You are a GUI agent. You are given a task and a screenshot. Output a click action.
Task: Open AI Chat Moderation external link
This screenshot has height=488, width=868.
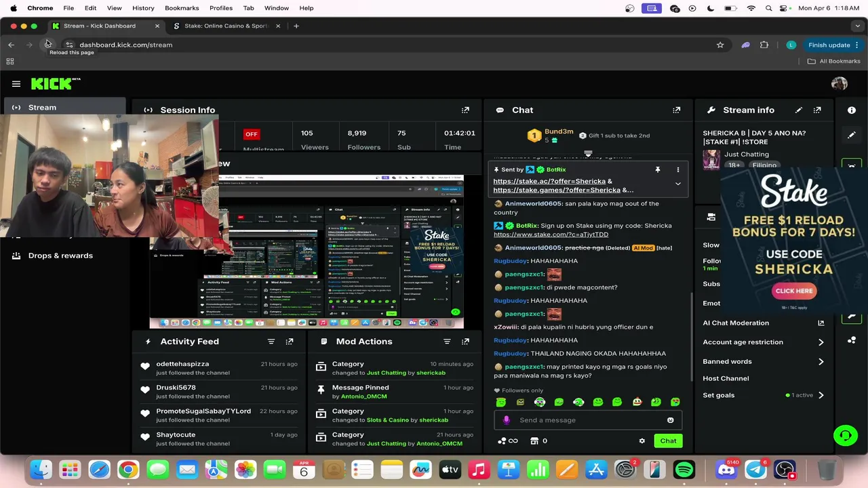(821, 323)
